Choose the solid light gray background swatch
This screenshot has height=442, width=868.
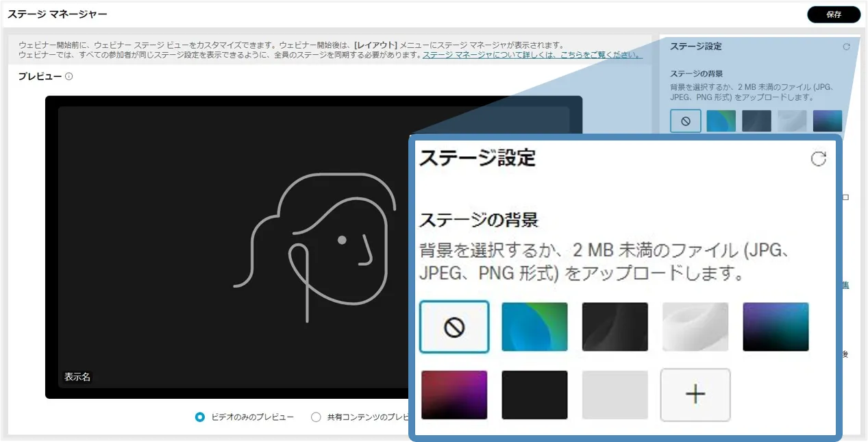point(615,395)
